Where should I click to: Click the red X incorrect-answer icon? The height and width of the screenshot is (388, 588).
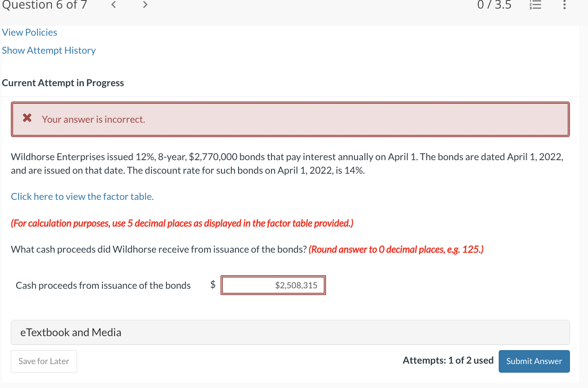[x=26, y=118]
